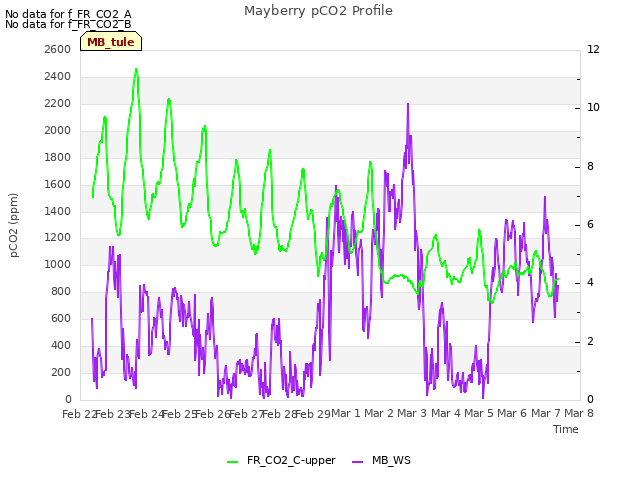Select the MB_WS legend label
The image size is (640, 480).
point(391,460)
